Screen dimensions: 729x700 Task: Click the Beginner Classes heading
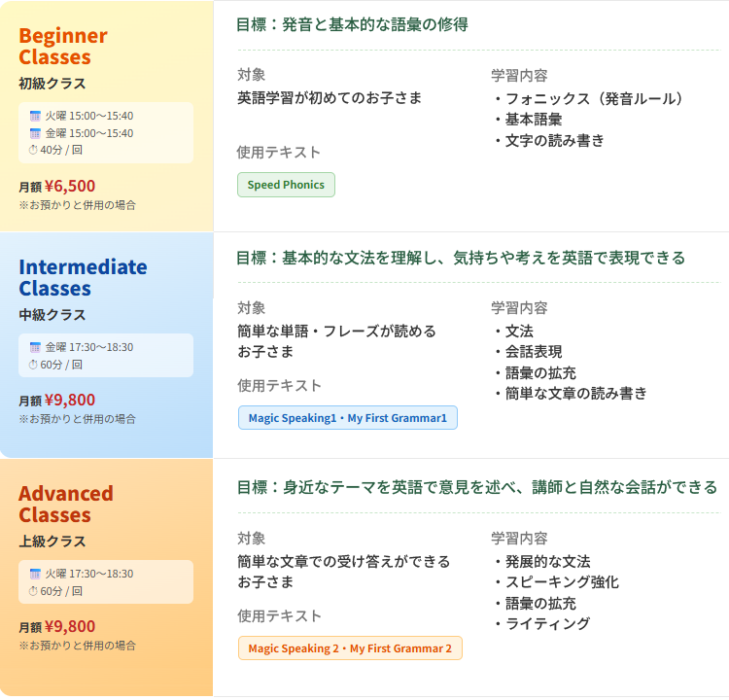pos(63,47)
